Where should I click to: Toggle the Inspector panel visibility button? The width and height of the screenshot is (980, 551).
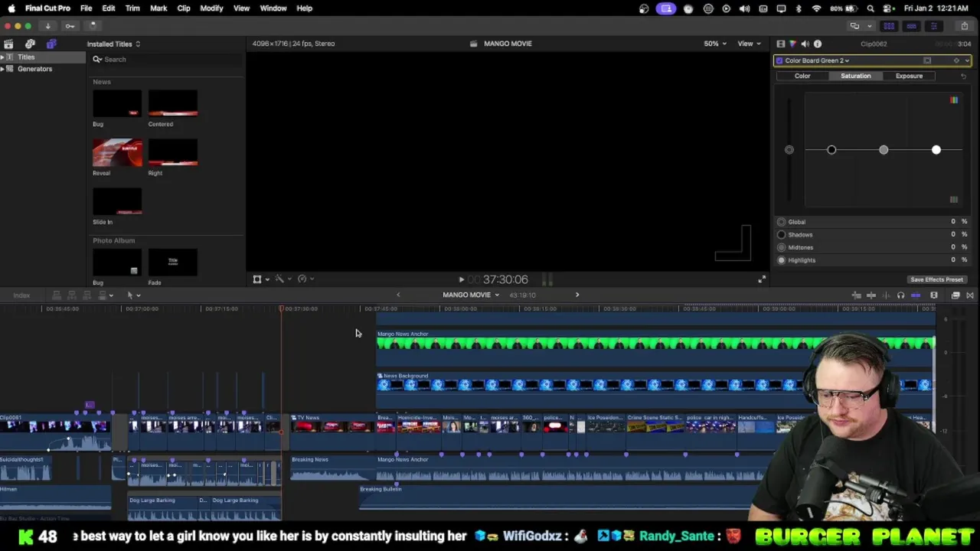[x=933, y=26]
